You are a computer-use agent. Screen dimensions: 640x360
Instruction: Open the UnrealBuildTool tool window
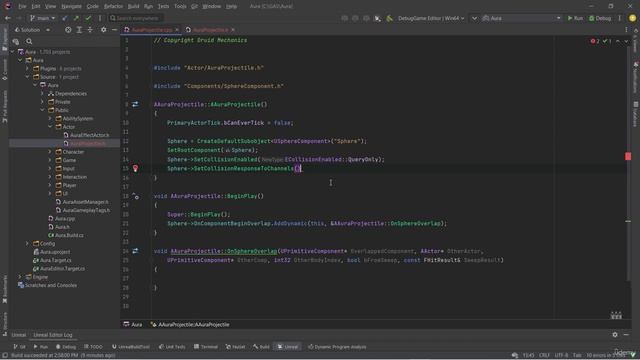(x=131, y=347)
